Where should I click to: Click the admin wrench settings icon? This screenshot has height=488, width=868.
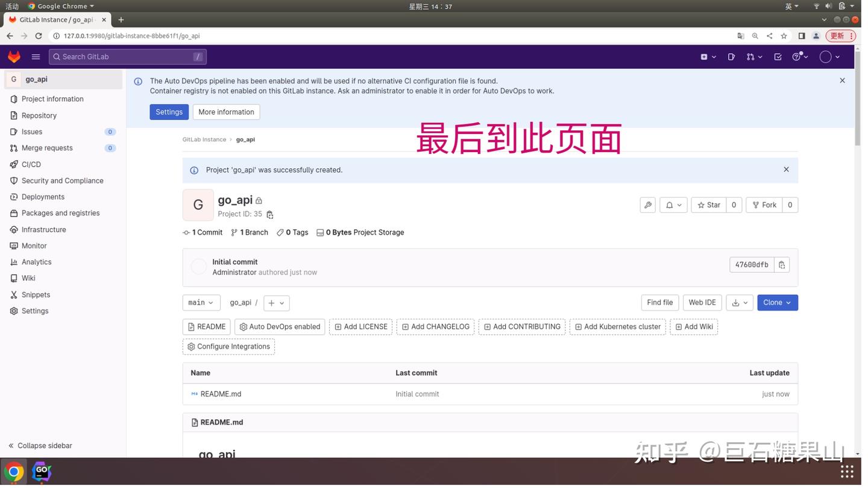tap(648, 205)
